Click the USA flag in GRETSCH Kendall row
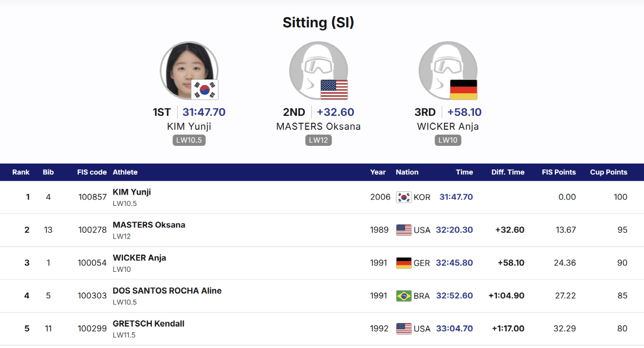Screen dimensions: 644x348 pos(404,329)
